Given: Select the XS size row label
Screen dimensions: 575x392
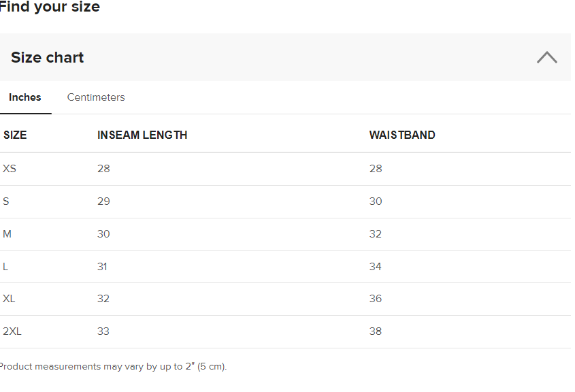Looking at the screenshot, I should click(10, 169).
